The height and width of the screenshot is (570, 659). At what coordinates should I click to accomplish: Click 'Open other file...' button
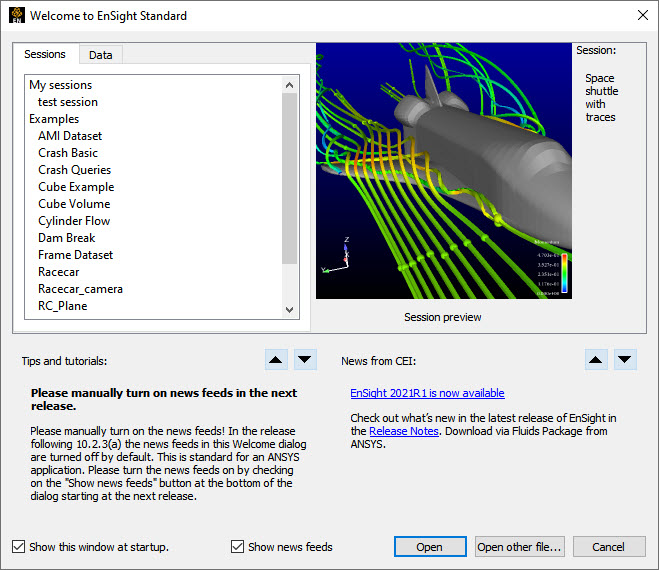[519, 547]
